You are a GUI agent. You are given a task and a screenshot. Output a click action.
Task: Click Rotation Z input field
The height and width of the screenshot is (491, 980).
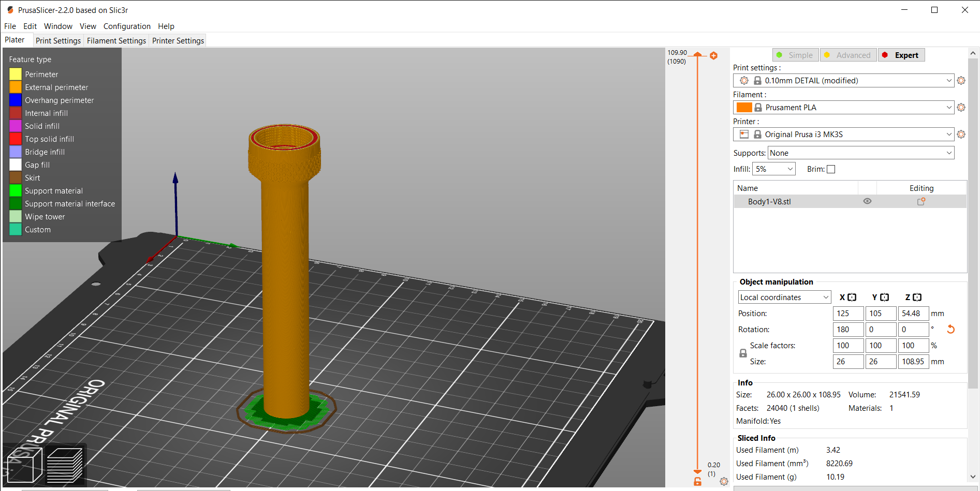click(x=913, y=330)
